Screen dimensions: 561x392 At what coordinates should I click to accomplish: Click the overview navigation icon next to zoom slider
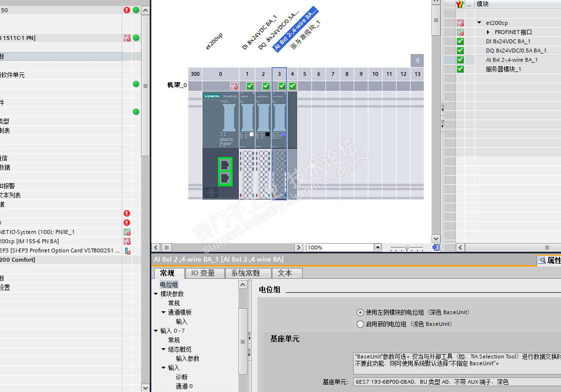click(436, 248)
